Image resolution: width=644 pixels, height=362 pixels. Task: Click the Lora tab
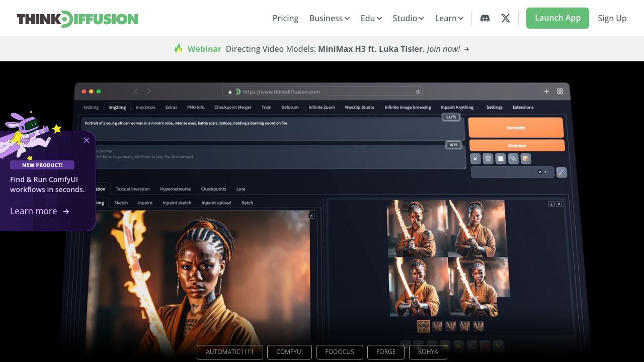tap(241, 189)
